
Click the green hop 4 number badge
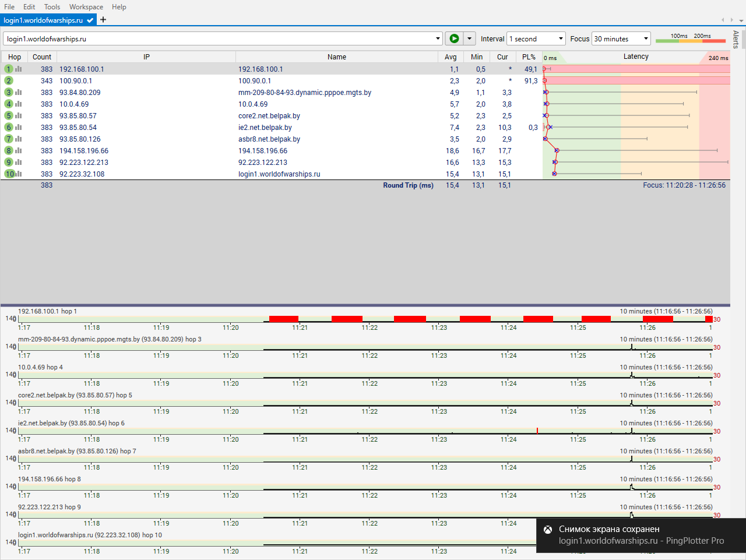click(x=9, y=104)
